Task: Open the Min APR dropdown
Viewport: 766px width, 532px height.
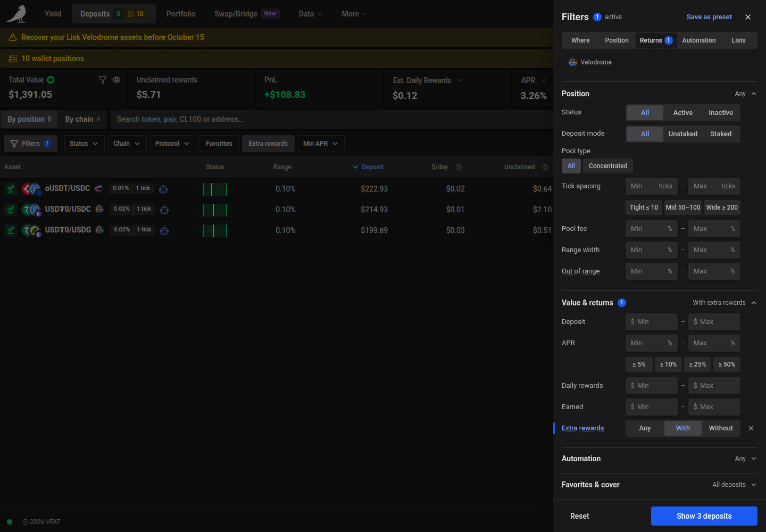Action: pyautogui.click(x=321, y=144)
